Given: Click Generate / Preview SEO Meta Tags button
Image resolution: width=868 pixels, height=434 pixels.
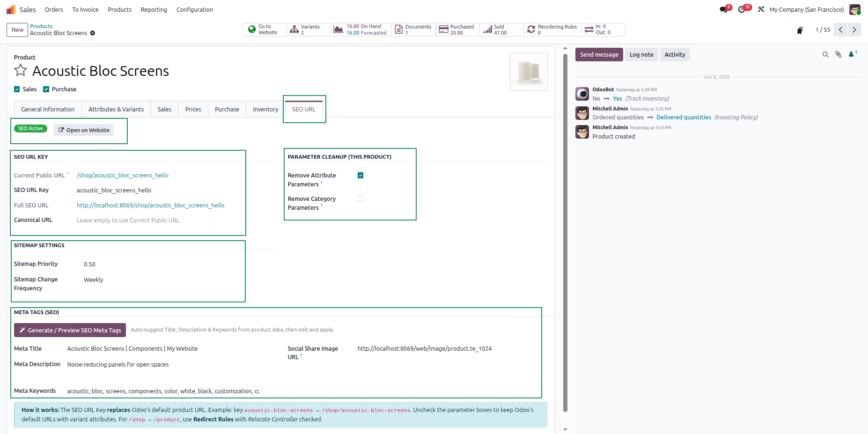Looking at the screenshot, I should coord(70,330).
